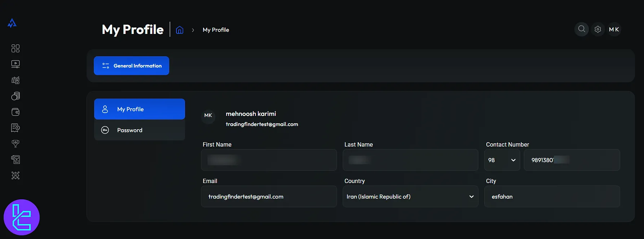
Task: Open the affiliate network icon in sidebar
Action: click(16, 175)
